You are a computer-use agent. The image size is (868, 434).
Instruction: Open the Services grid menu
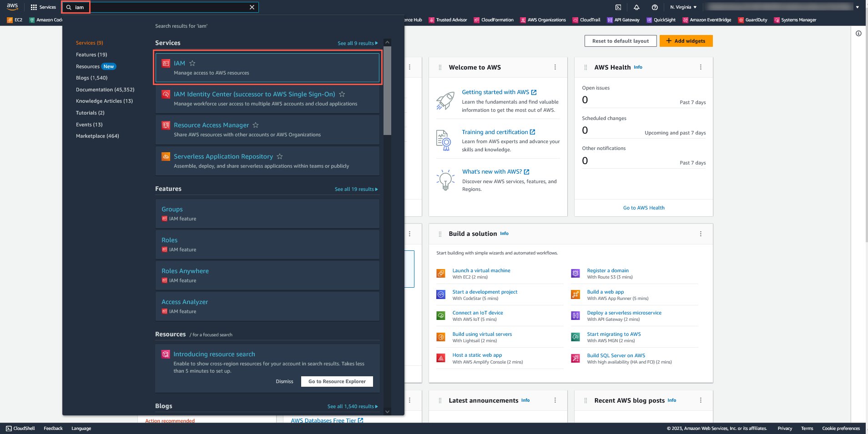point(43,7)
